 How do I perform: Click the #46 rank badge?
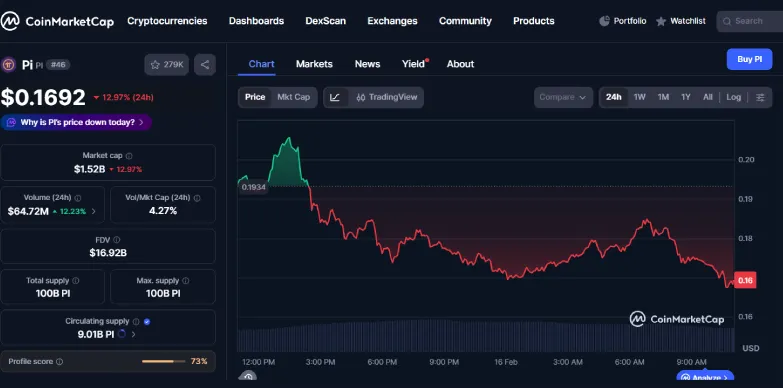point(58,65)
